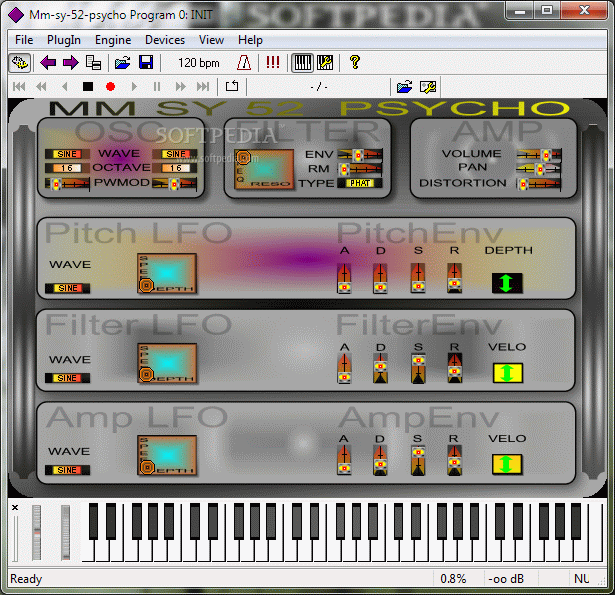Click the pitch wheel strip beside keyboard
This screenshot has height=595, width=615.
pos(36,532)
